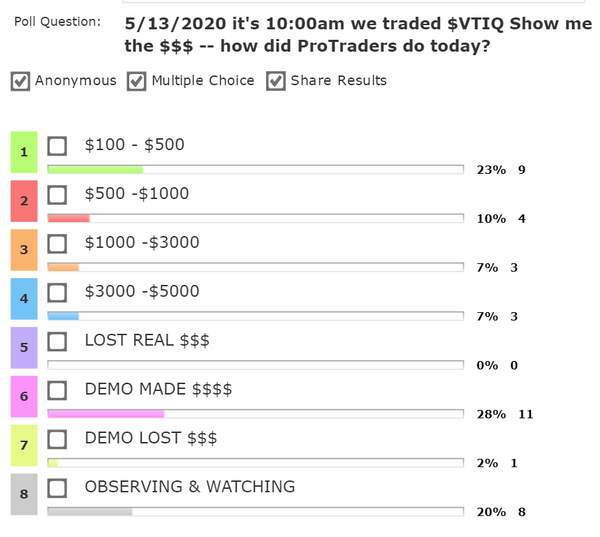
Task: Disable the Share Results checkbox
Action: pyautogui.click(x=276, y=81)
